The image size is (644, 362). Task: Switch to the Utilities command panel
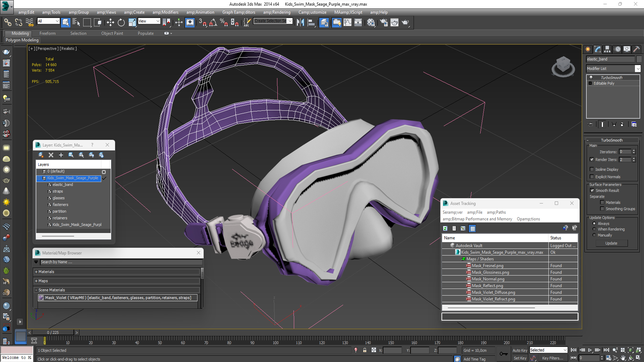(x=636, y=49)
